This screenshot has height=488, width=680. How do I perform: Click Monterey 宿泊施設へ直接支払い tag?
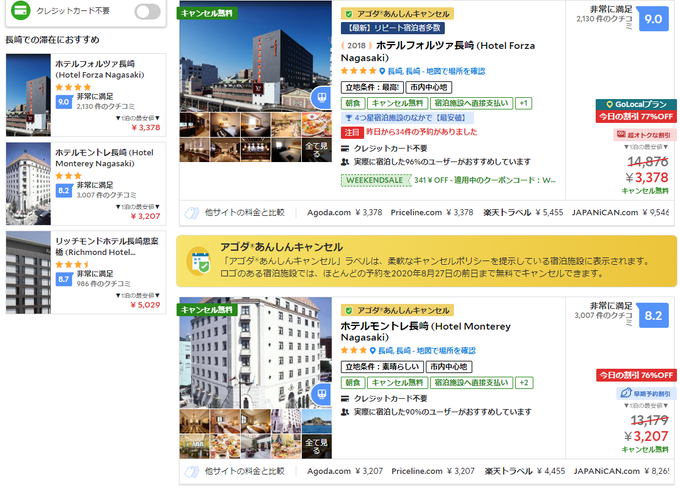[471, 383]
